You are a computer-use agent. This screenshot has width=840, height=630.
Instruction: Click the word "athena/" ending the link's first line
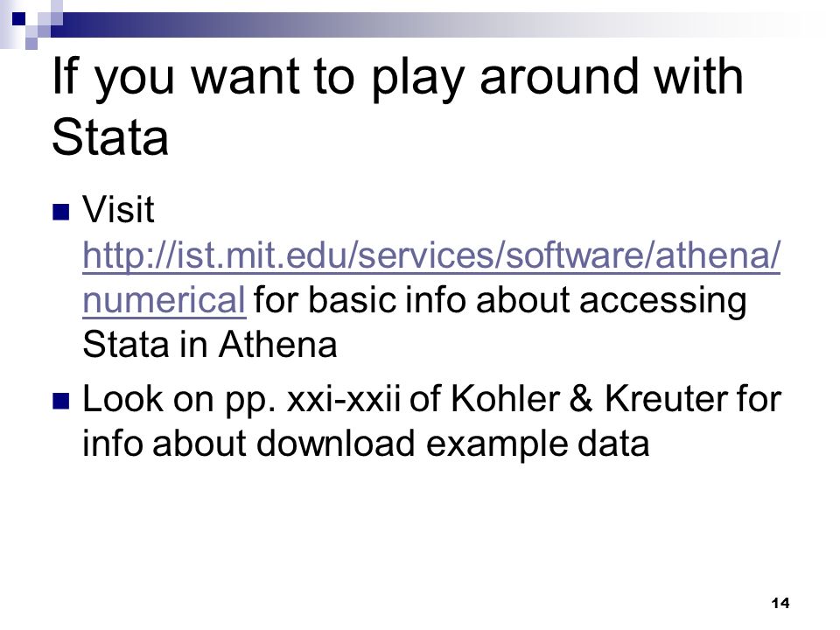pyautogui.click(x=717, y=255)
